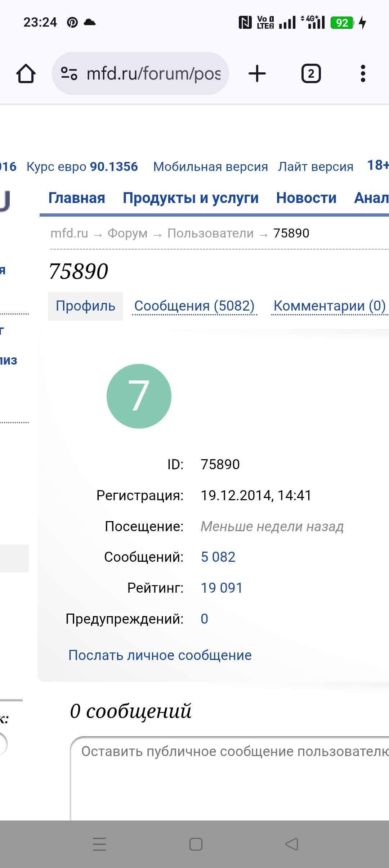The image size is (389, 868).
Task: Focus the public message text area
Action: [x=230, y=778]
